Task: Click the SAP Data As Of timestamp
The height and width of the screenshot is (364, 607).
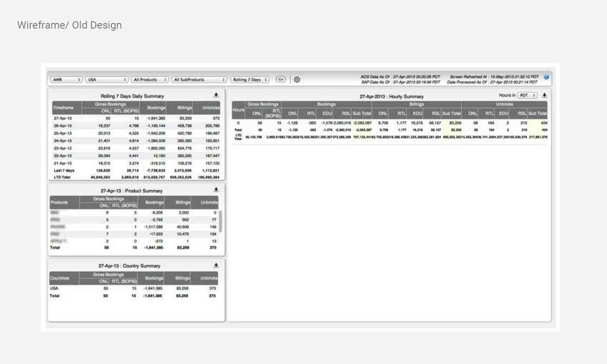Action: point(400,82)
